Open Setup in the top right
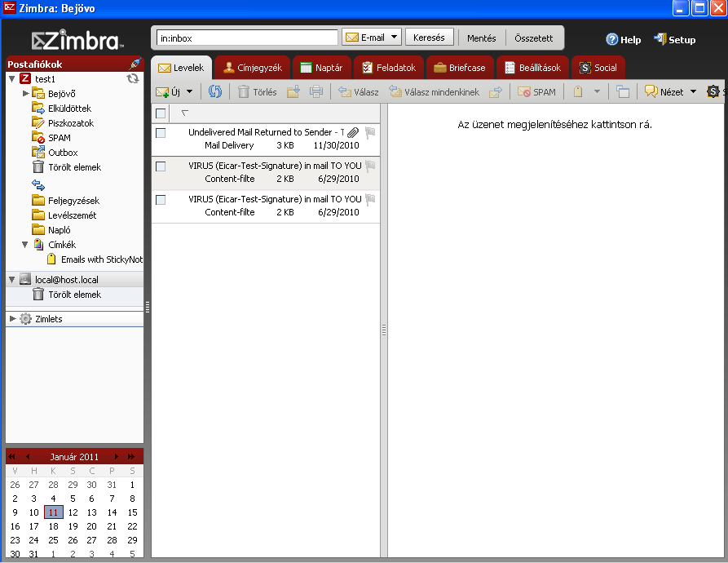 pos(675,40)
